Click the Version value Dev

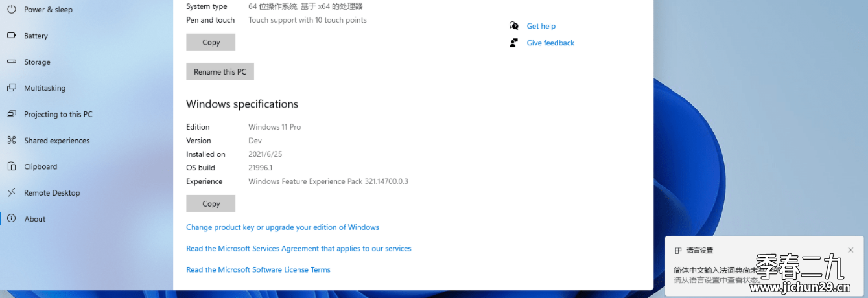point(255,141)
